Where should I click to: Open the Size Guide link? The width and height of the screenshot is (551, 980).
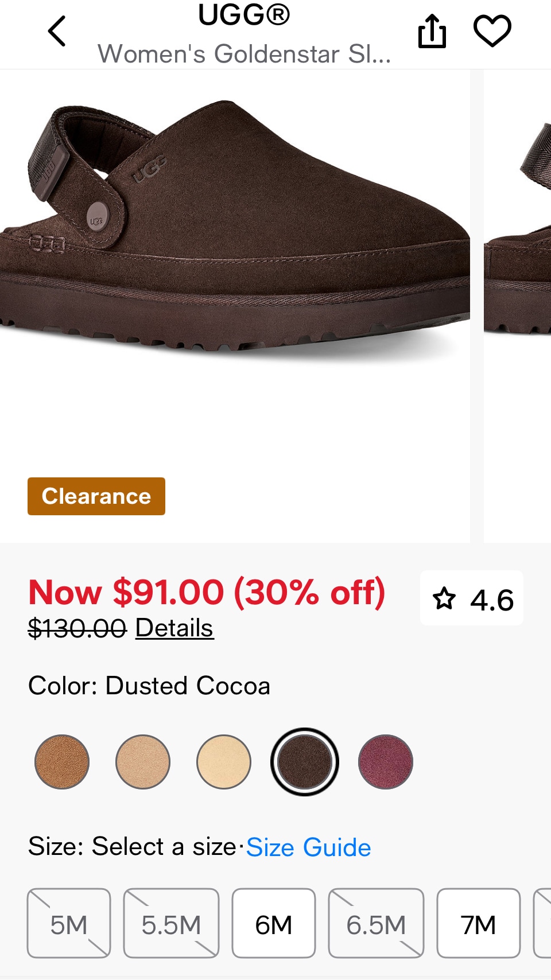coord(308,847)
